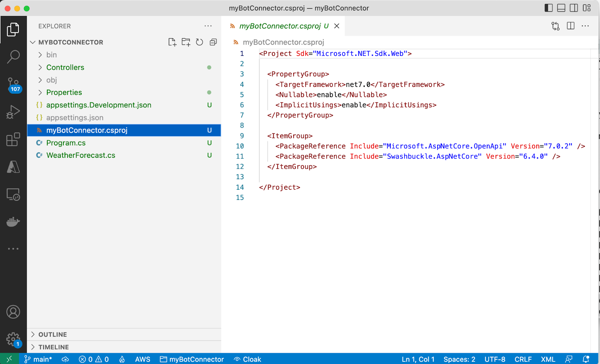Click the Project Sdk line in editor

(335, 54)
